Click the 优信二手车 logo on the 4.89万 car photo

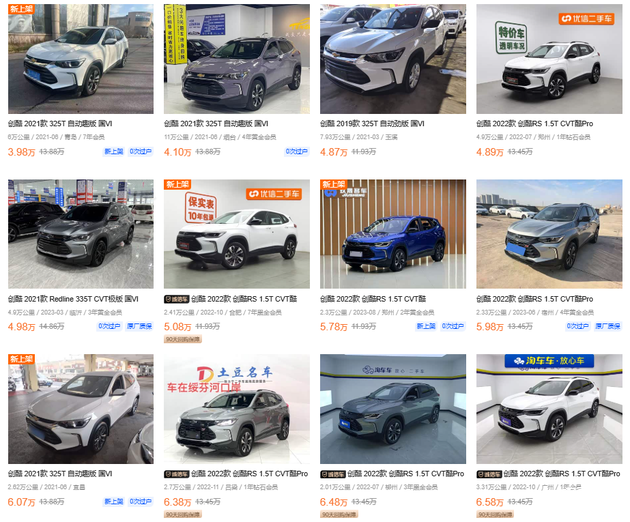pyautogui.click(x=586, y=18)
